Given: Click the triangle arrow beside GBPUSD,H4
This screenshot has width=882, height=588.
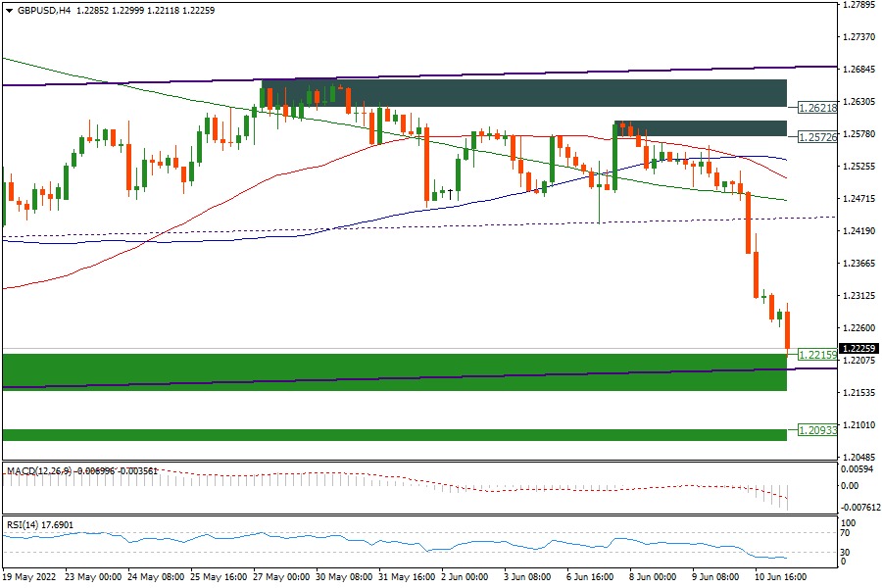Looking at the screenshot, I should point(8,10).
